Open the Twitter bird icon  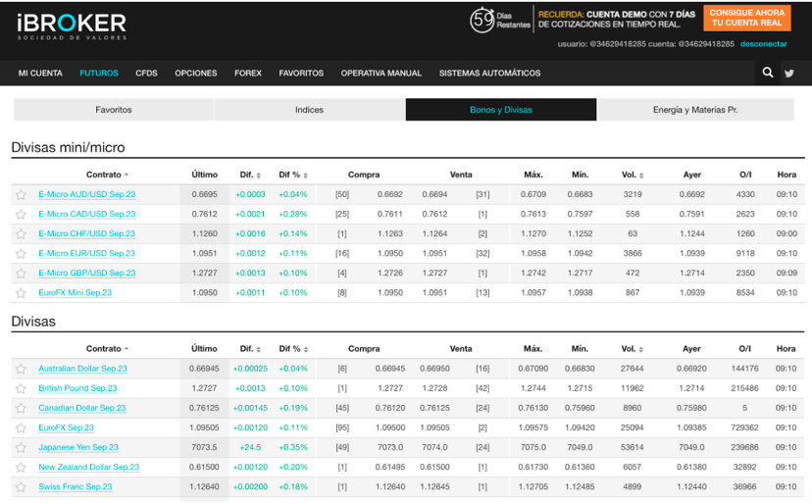(x=789, y=73)
